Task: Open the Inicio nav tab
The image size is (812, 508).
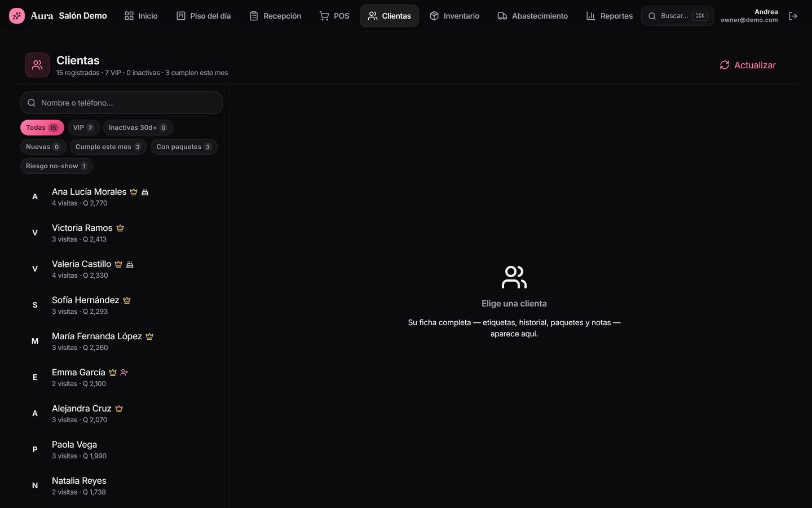Action: pyautogui.click(x=141, y=16)
